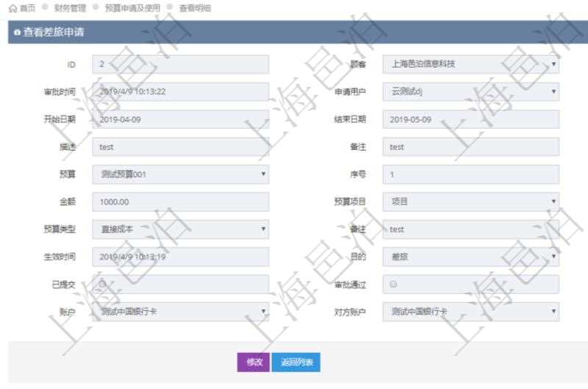This screenshot has width=588, height=389.
Task: Click the 备注 field beside 描述
Action: pyautogui.click(x=470, y=146)
